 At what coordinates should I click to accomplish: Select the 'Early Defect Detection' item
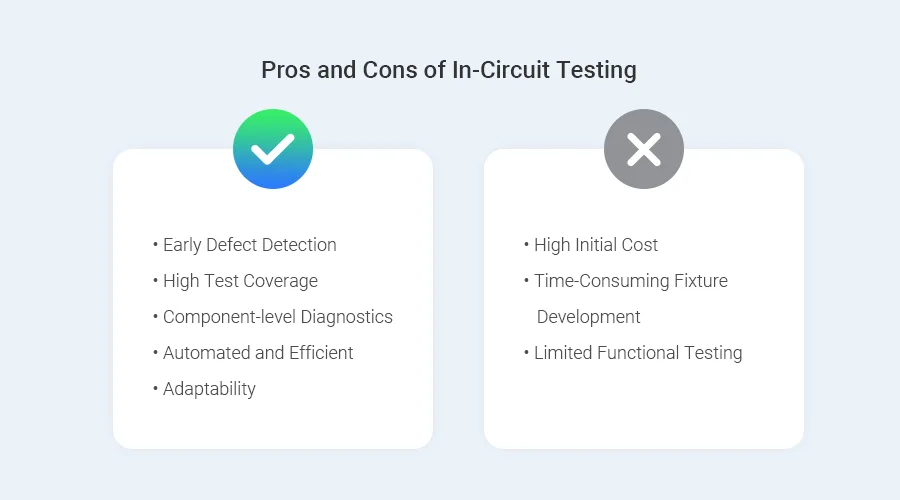pos(249,245)
